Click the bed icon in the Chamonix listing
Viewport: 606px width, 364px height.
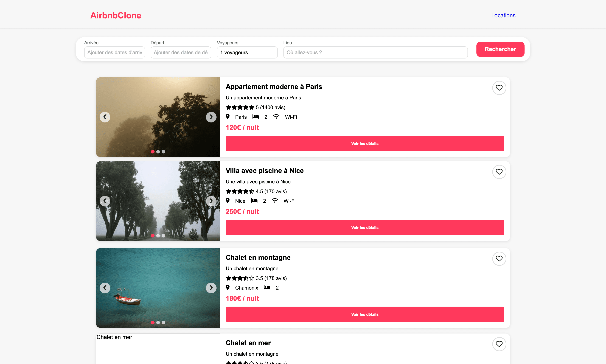[x=267, y=287]
